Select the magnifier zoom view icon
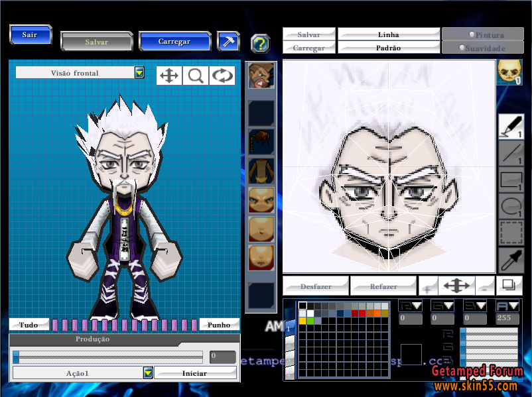 click(196, 76)
